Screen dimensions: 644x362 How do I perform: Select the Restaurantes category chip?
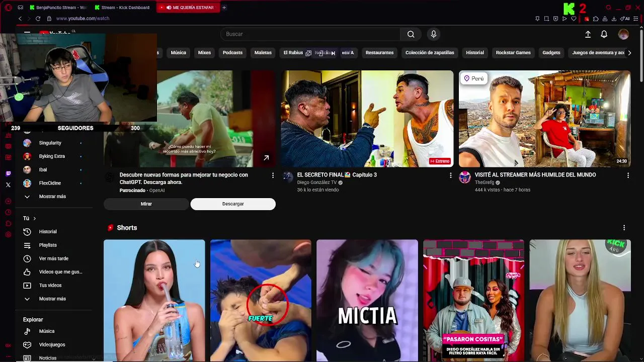(x=379, y=53)
